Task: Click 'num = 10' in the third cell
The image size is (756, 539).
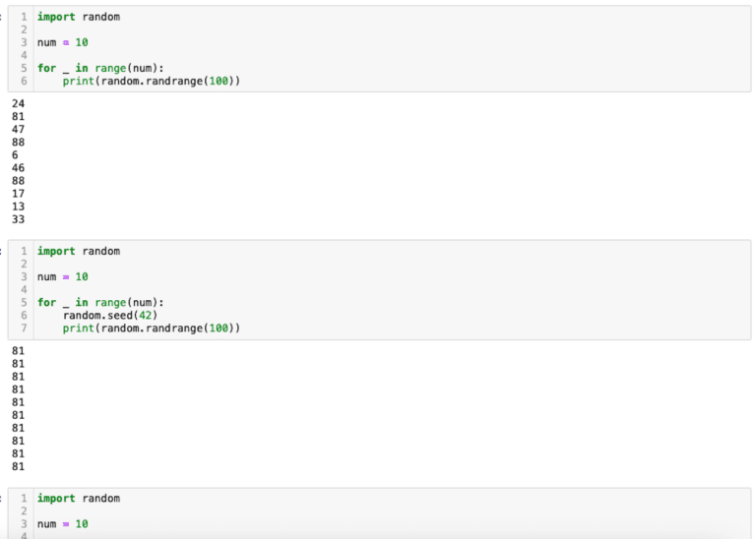Action: [63, 524]
